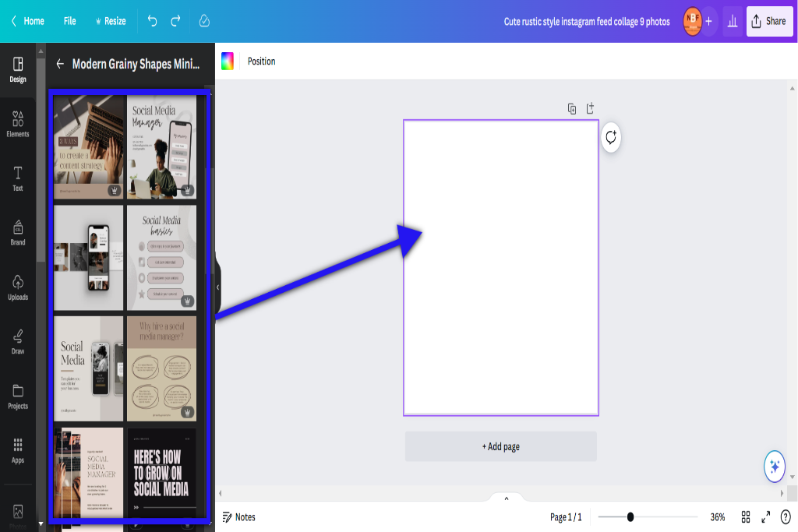This screenshot has height=532, width=798.
Task: Click the Add page button
Action: pyautogui.click(x=501, y=446)
